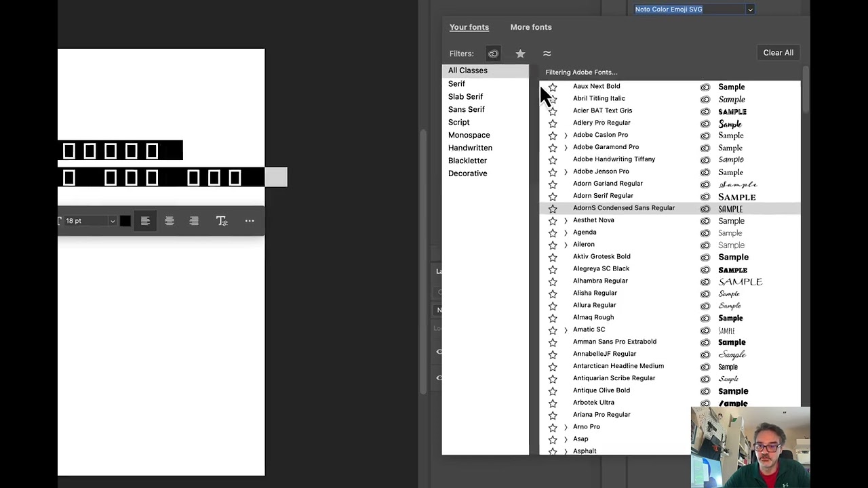Viewport: 868px width, 488px height.
Task: Select right align text icon
Action: coord(194,221)
